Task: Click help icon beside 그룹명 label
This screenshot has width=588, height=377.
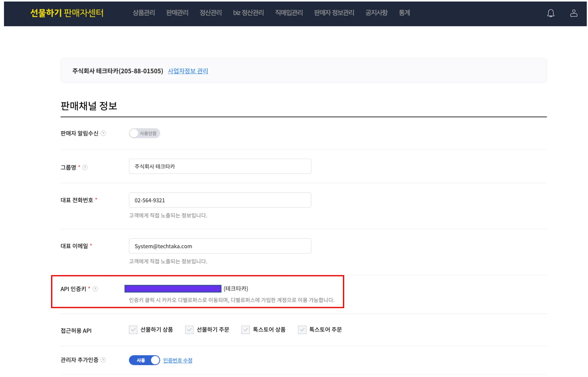Action: coord(85,168)
